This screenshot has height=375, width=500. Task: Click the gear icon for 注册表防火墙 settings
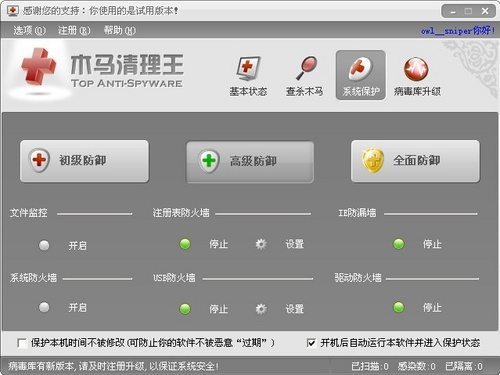click(261, 244)
